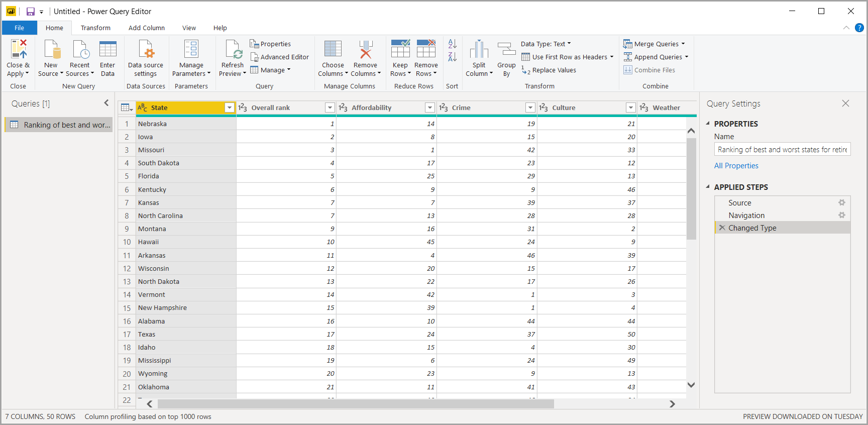Screen dimensions: 868x425
Task: Open Navigation step settings gear
Action: coord(842,215)
